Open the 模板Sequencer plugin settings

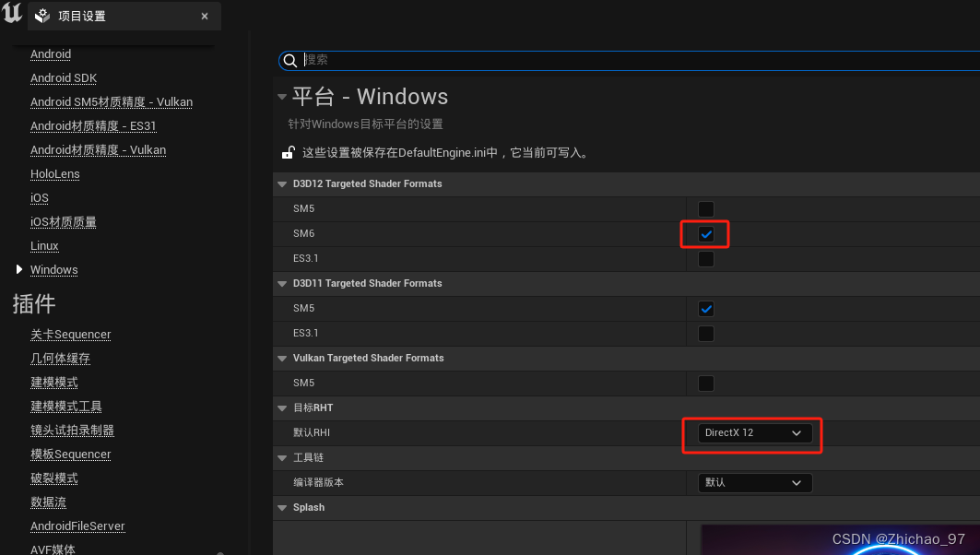pos(71,455)
